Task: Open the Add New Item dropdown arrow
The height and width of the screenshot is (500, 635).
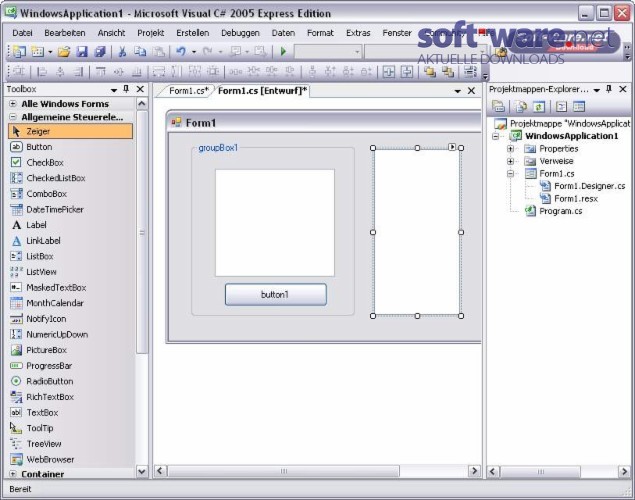Action: point(50,52)
